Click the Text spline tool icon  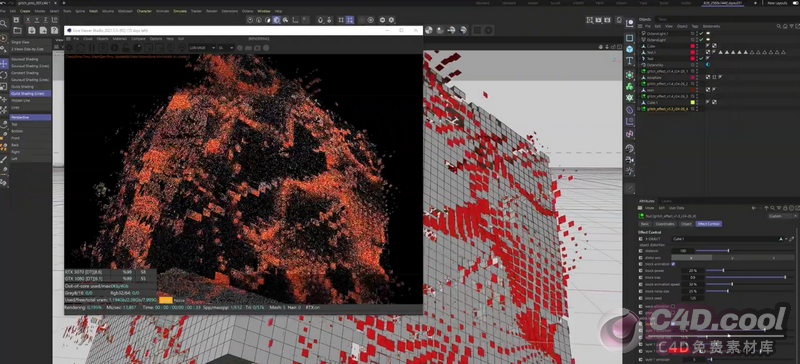click(630, 61)
